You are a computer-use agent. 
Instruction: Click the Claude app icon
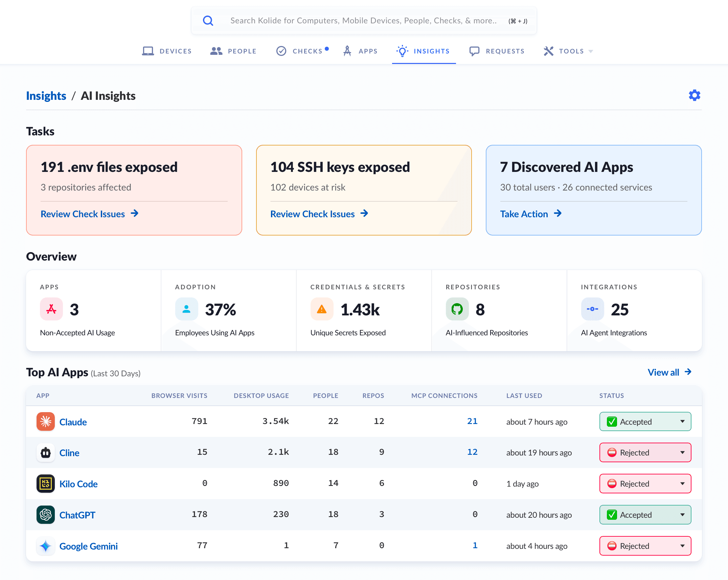pos(46,422)
